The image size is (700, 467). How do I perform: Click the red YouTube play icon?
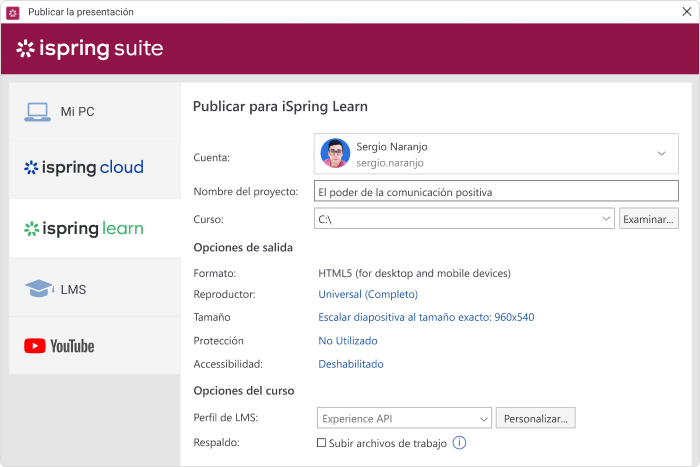coord(35,346)
